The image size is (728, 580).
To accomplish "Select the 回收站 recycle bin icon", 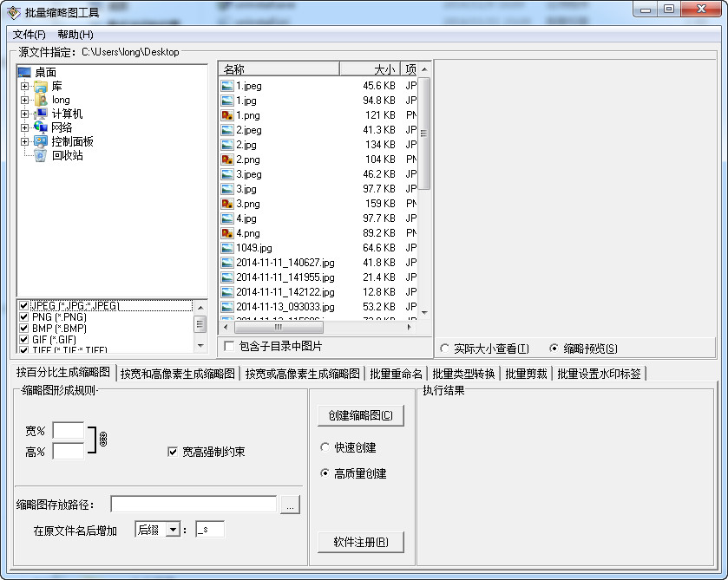I will click(41, 156).
